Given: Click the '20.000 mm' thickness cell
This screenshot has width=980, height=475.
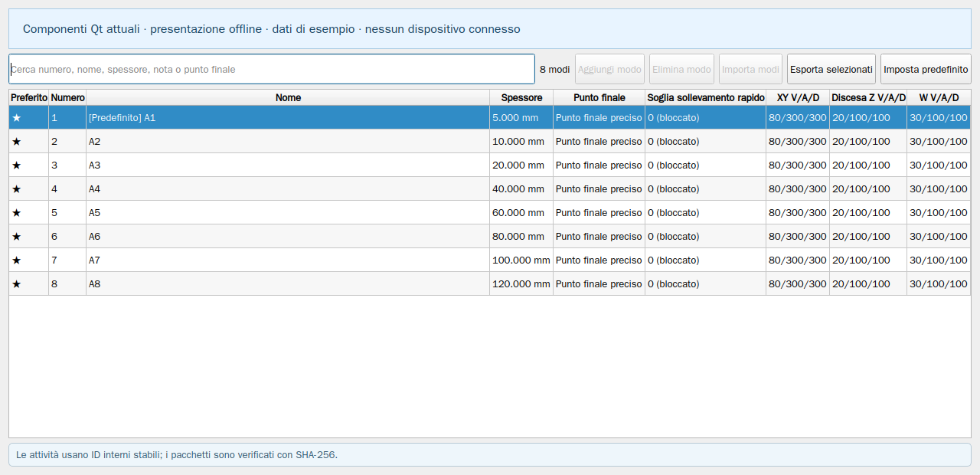Looking at the screenshot, I should [x=521, y=165].
